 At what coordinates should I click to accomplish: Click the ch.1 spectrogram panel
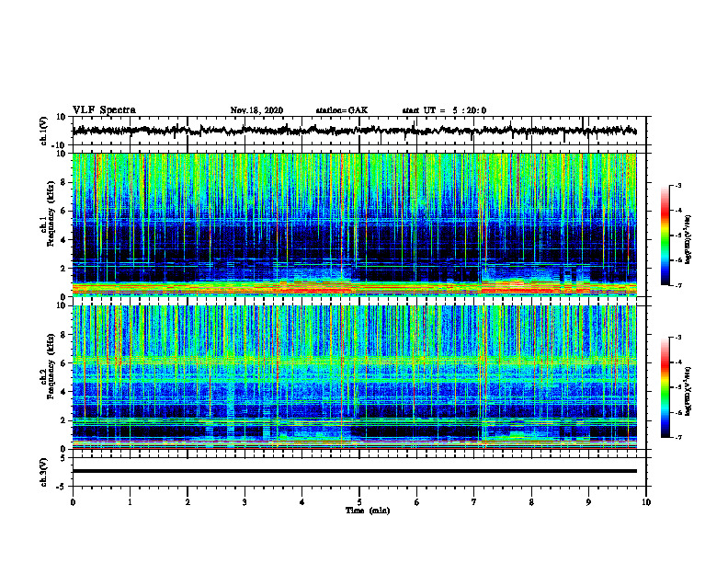click(x=354, y=224)
